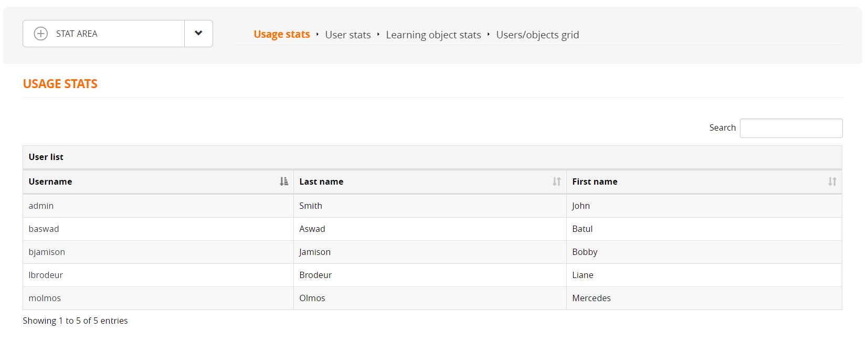868x352 pixels.
Task: Focus the Search input field
Action: pyautogui.click(x=791, y=128)
